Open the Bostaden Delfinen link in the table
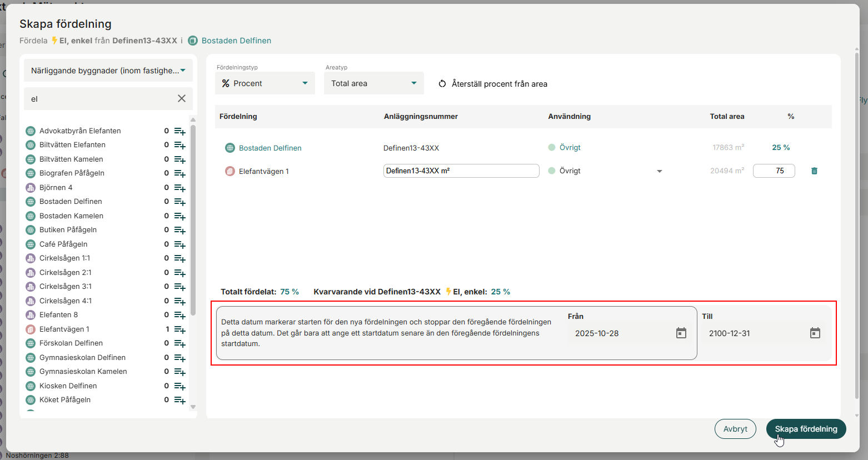 [270, 148]
